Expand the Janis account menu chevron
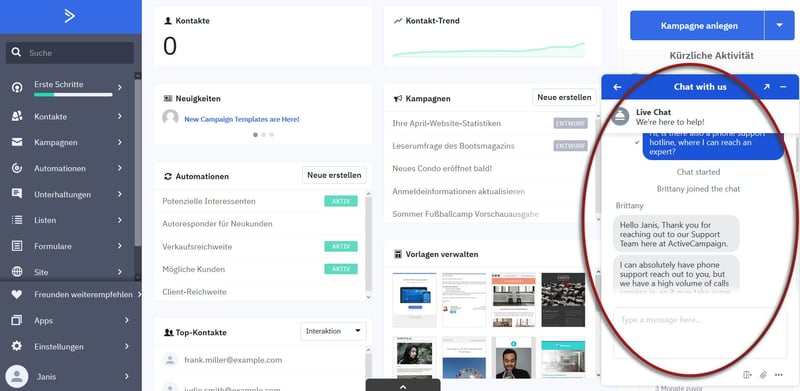Viewport: 800px width, 391px height. coord(127,377)
